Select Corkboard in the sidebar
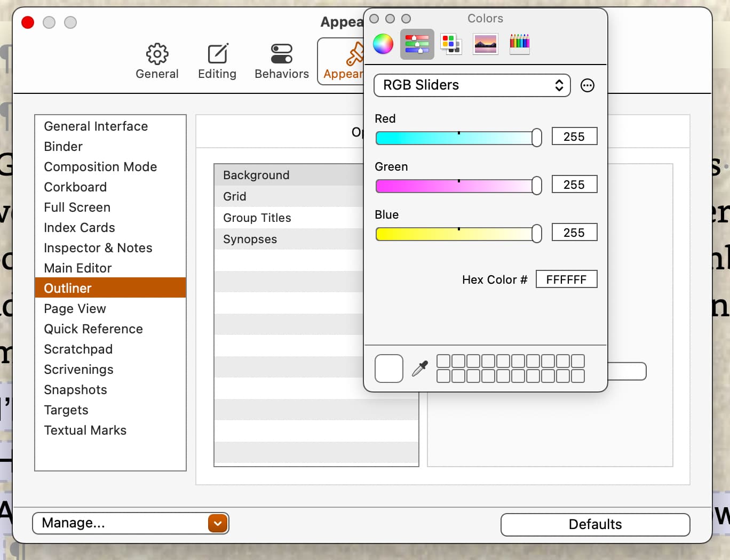Image resolution: width=730 pixels, height=560 pixels. click(x=110, y=187)
